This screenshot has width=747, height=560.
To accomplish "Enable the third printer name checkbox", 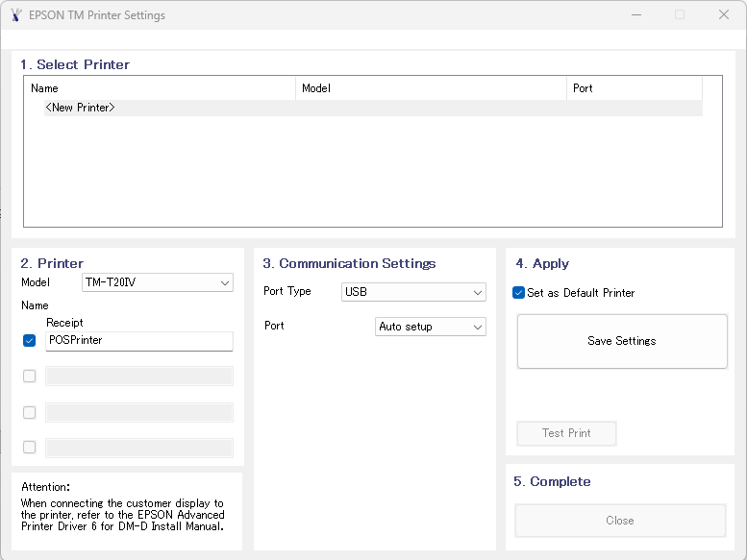I will (x=29, y=412).
